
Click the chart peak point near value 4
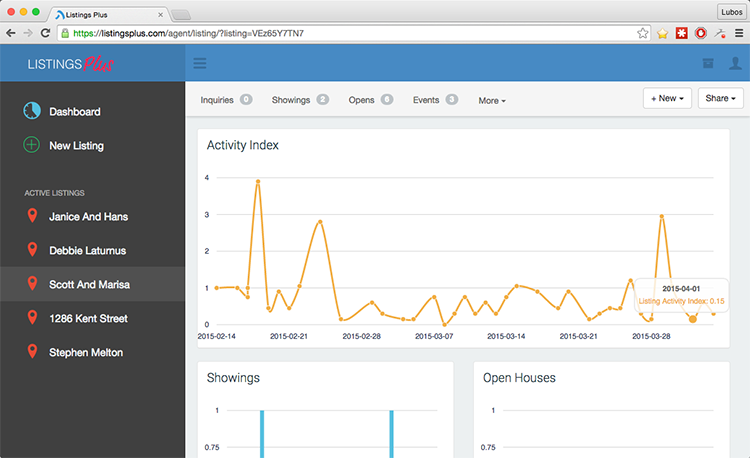point(258,181)
